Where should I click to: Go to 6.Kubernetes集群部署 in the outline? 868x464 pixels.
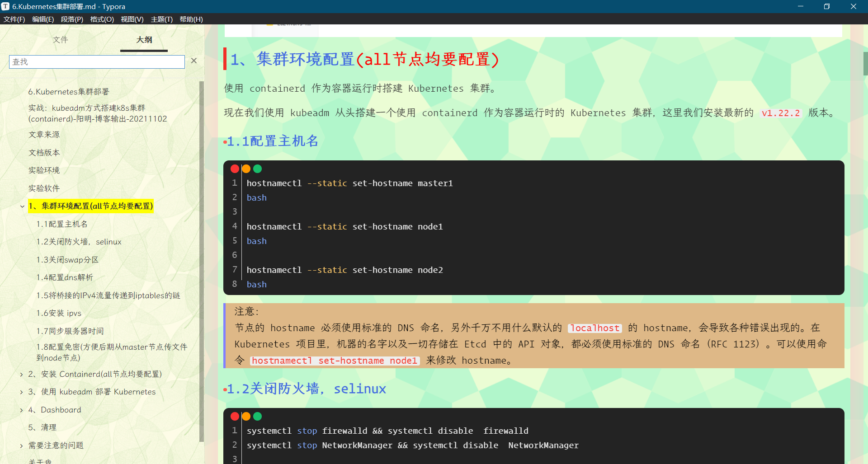click(x=69, y=92)
